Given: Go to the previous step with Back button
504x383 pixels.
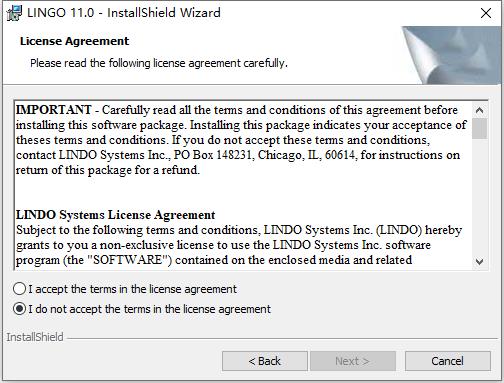Looking at the screenshot, I should click(x=265, y=361).
